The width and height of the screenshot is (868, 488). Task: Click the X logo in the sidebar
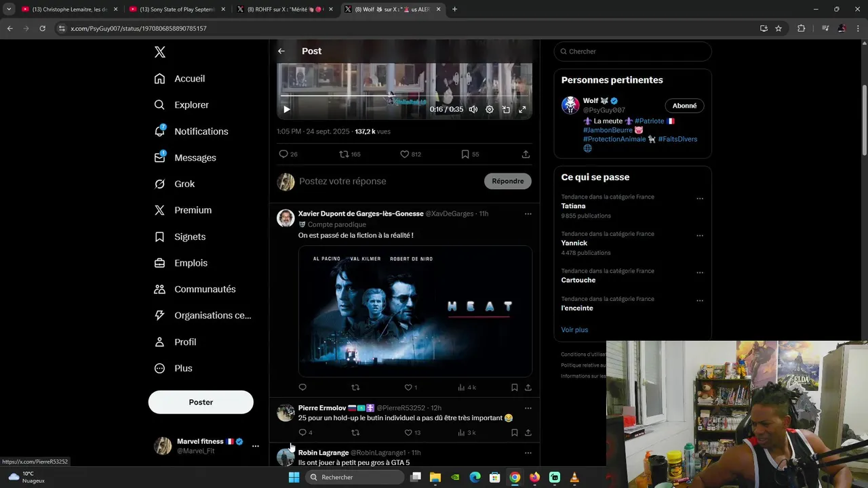coord(159,52)
